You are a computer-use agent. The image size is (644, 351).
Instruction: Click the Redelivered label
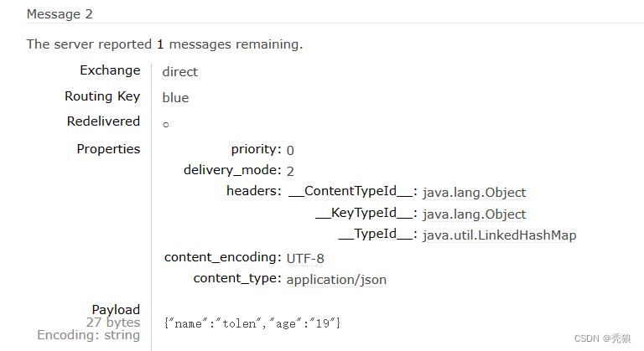click(103, 121)
